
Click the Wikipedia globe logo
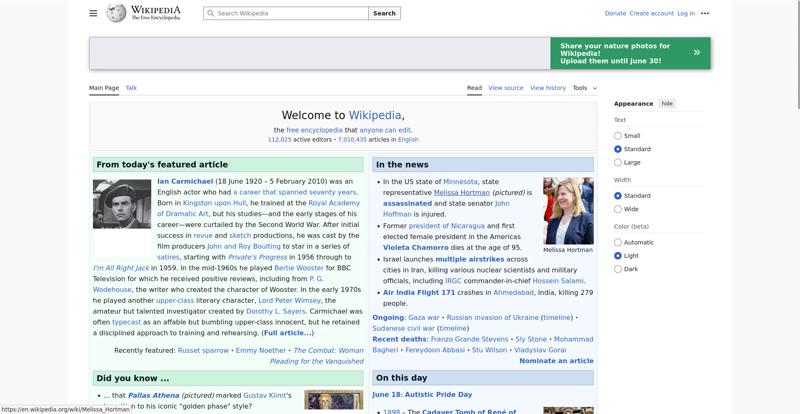click(x=116, y=13)
